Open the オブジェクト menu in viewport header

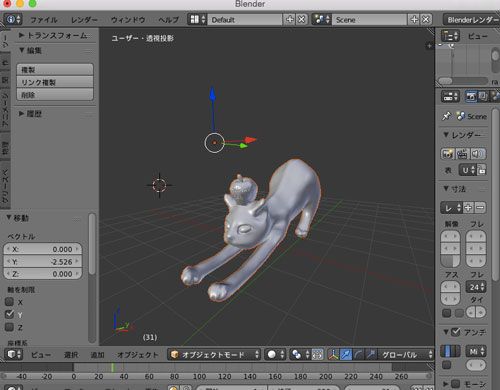[137, 355]
